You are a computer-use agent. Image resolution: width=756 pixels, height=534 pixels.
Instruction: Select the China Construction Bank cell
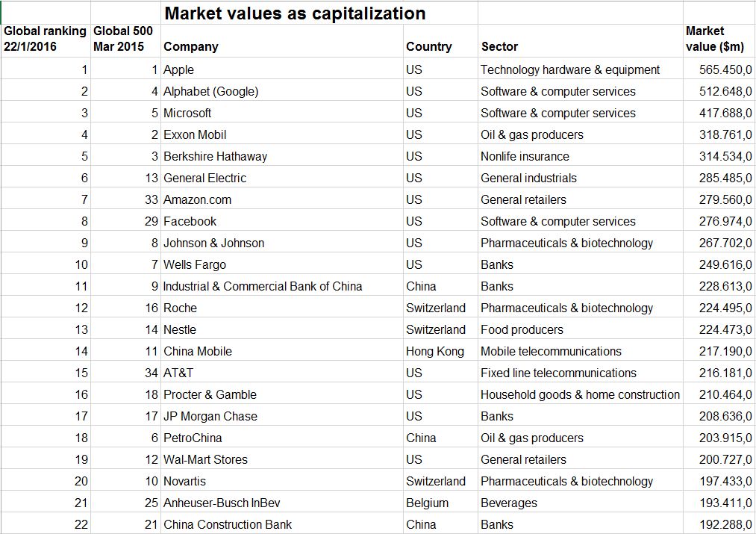pos(282,524)
